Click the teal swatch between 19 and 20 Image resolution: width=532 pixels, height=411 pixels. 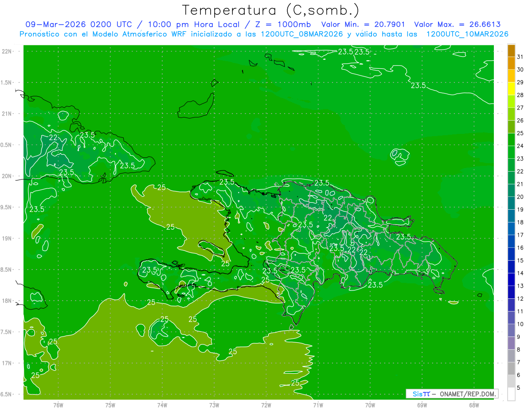coord(511,203)
